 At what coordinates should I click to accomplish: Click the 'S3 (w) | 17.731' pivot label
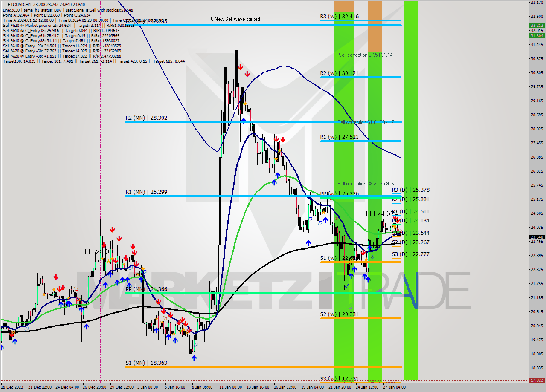pyautogui.click(x=339, y=378)
